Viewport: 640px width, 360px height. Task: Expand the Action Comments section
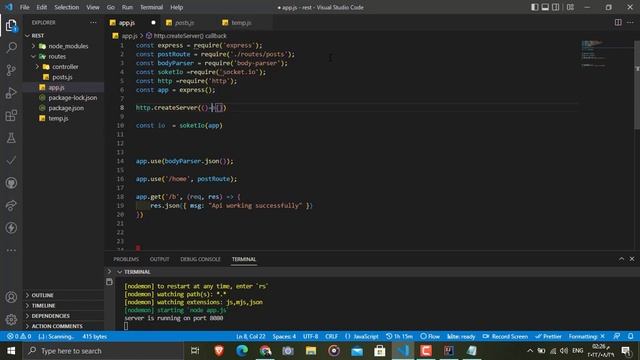click(63, 326)
